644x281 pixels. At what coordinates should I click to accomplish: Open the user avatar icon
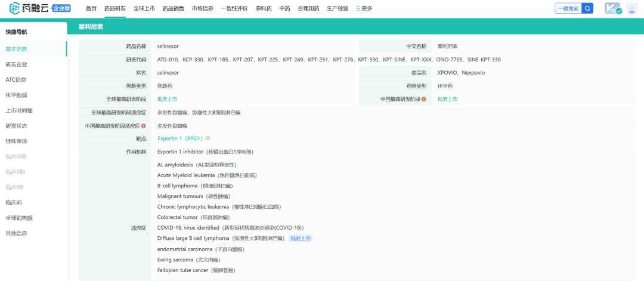tap(632, 8)
